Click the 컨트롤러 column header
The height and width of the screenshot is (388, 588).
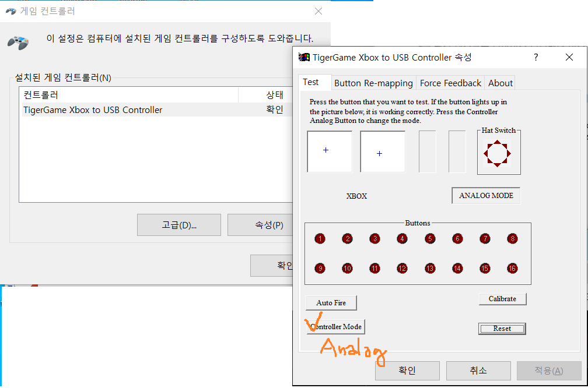(x=128, y=95)
